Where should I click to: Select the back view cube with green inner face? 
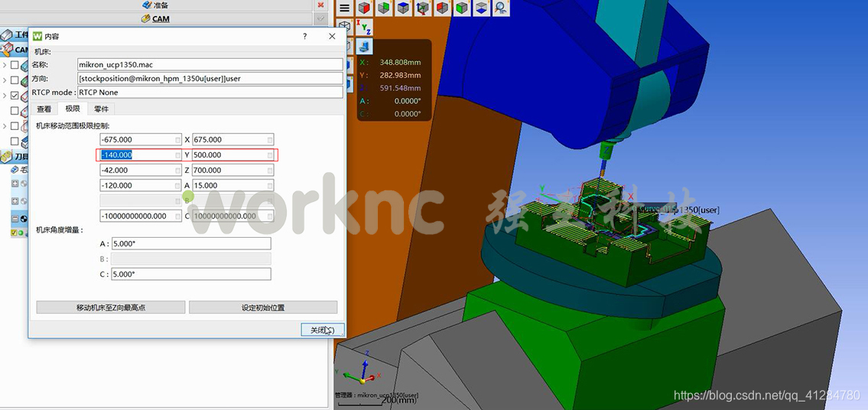[384, 8]
